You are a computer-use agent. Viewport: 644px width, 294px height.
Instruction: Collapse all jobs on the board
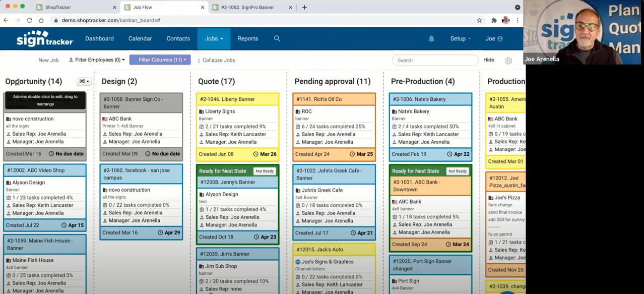pyautogui.click(x=216, y=60)
